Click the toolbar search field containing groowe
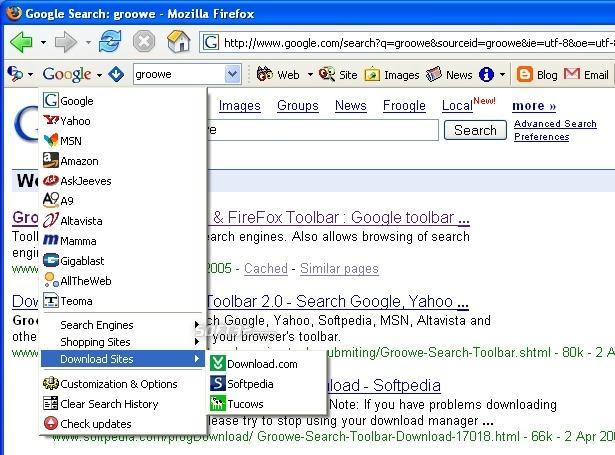615x455 pixels. click(179, 74)
